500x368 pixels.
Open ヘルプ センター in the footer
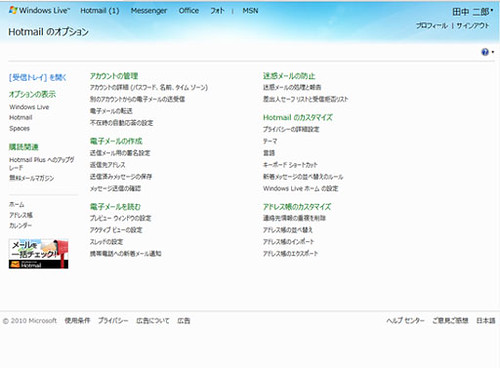(405, 321)
